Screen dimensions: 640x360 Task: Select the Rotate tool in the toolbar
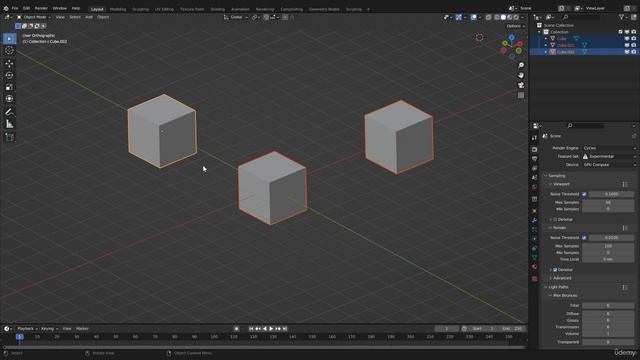[x=9, y=75]
